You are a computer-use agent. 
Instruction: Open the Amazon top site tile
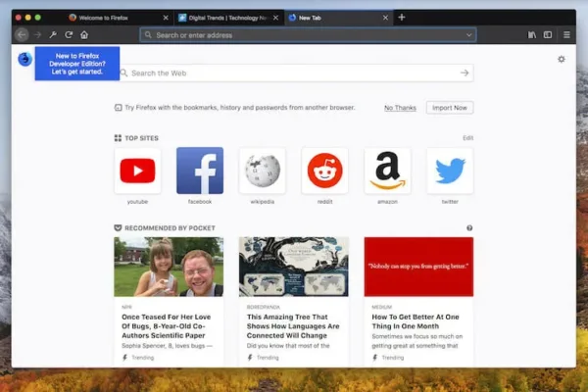(x=387, y=171)
